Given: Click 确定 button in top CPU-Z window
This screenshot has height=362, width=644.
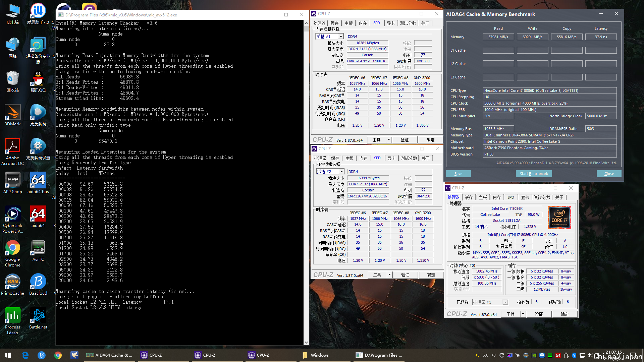Looking at the screenshot, I should (430, 140).
